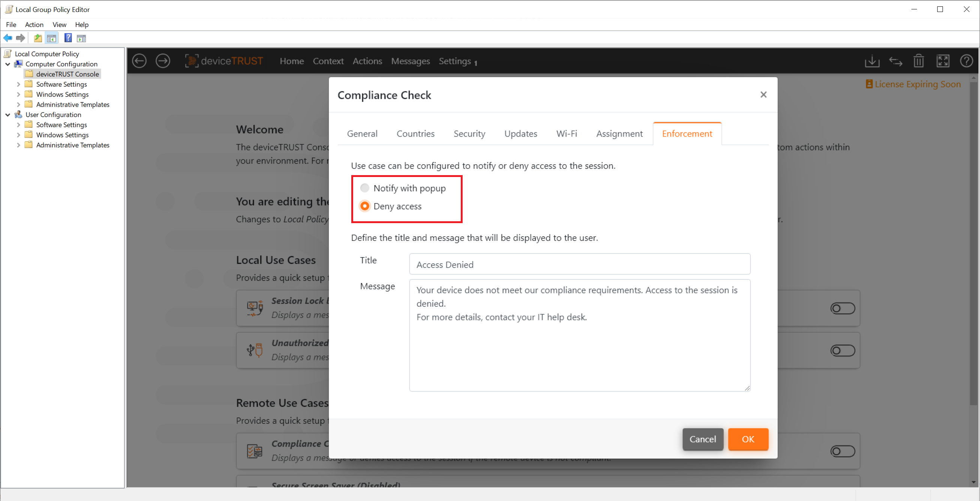The image size is (980, 501).
Task: Expand Administrative Templates under Computer Configuration
Action: (x=18, y=104)
